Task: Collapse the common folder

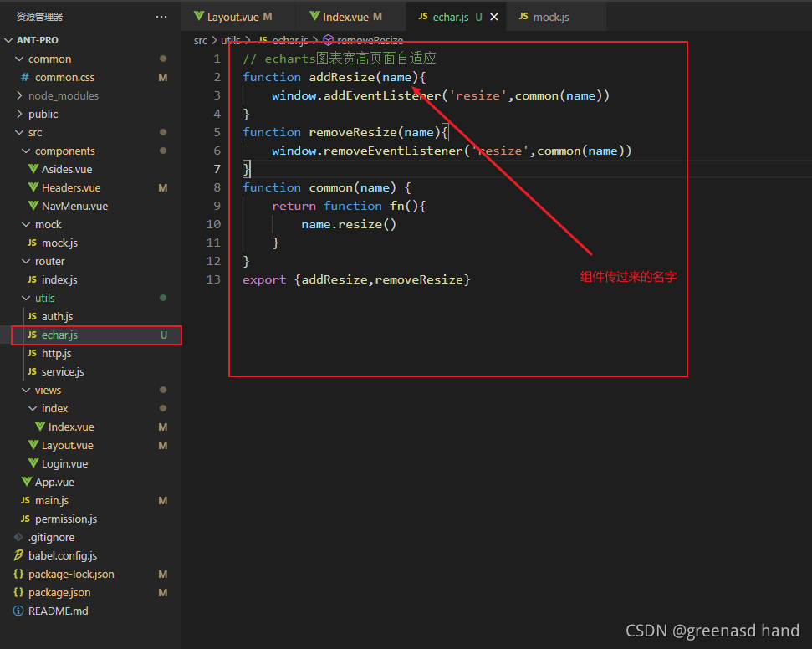Action: point(18,59)
